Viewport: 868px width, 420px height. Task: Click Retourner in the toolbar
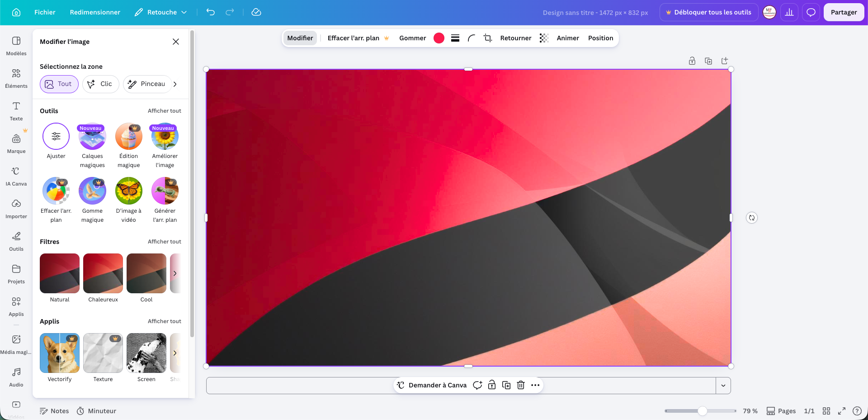click(x=515, y=38)
